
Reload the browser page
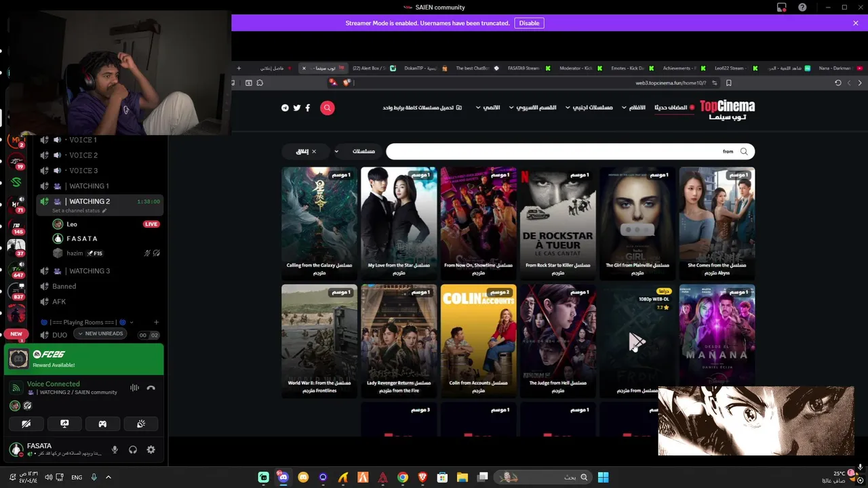coord(838,83)
